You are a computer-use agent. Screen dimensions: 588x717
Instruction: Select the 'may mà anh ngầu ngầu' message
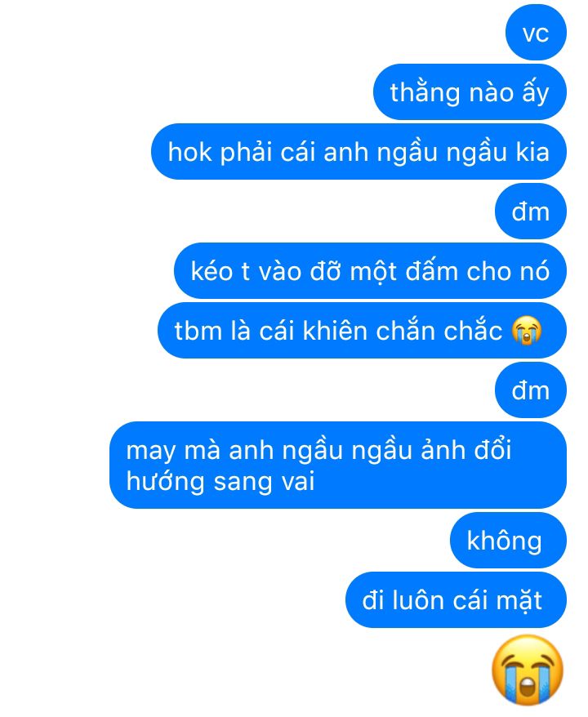[x=338, y=465]
